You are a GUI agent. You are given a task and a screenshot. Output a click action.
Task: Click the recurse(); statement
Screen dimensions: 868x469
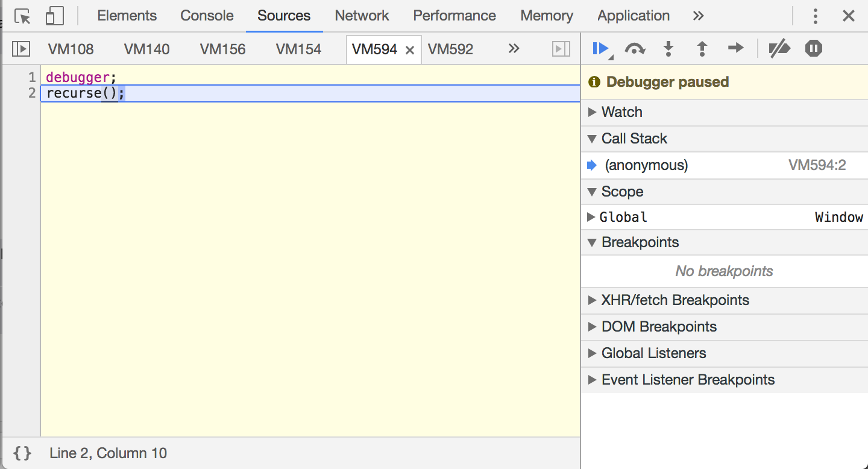tap(85, 93)
